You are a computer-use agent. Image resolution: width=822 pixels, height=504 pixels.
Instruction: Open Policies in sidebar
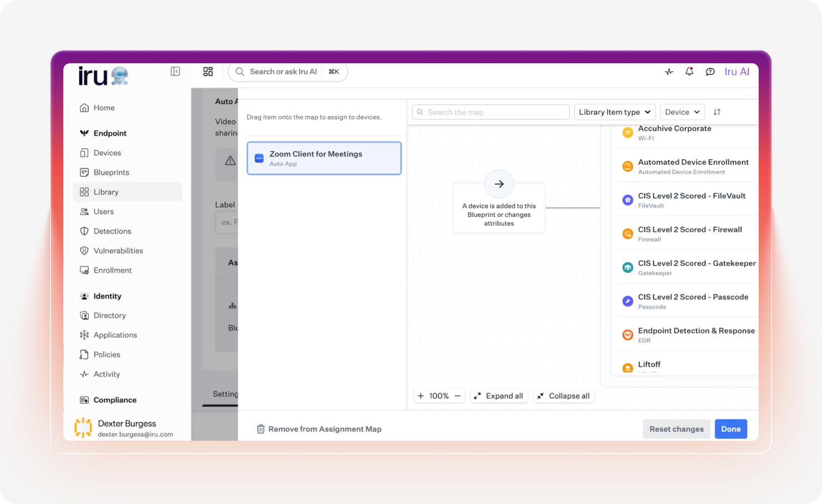107,354
